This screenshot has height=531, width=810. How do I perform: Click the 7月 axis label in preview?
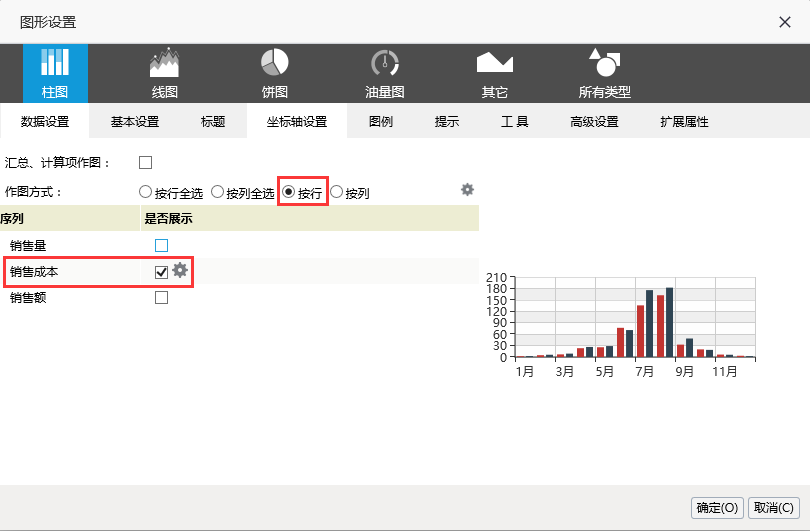click(x=645, y=371)
